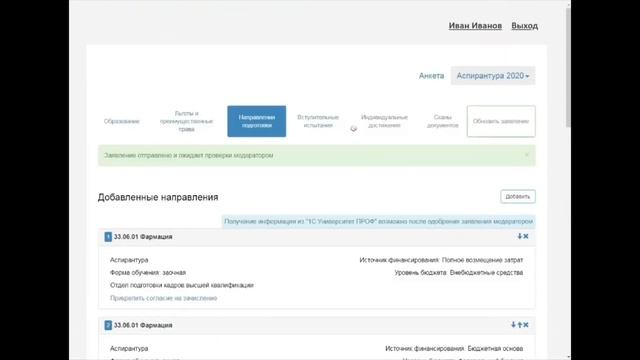The width and height of the screenshot is (640, 360).
Task: Click the vertical page scrollbar
Action: [x=568, y=67]
